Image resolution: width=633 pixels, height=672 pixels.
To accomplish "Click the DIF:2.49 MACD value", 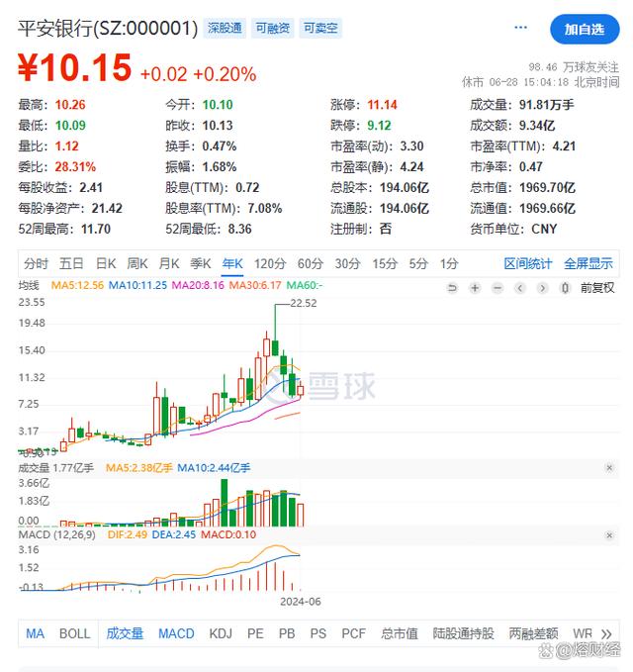I will 128,534.
